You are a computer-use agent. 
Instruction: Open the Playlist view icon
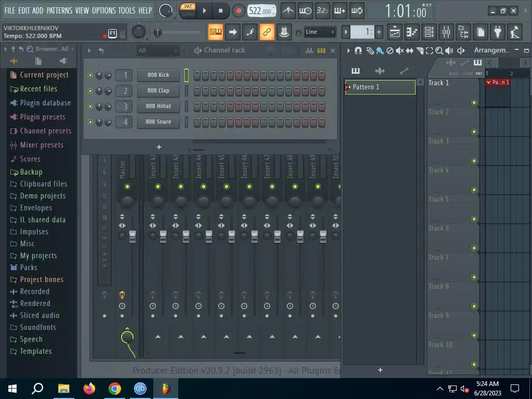pyautogui.click(x=395, y=32)
